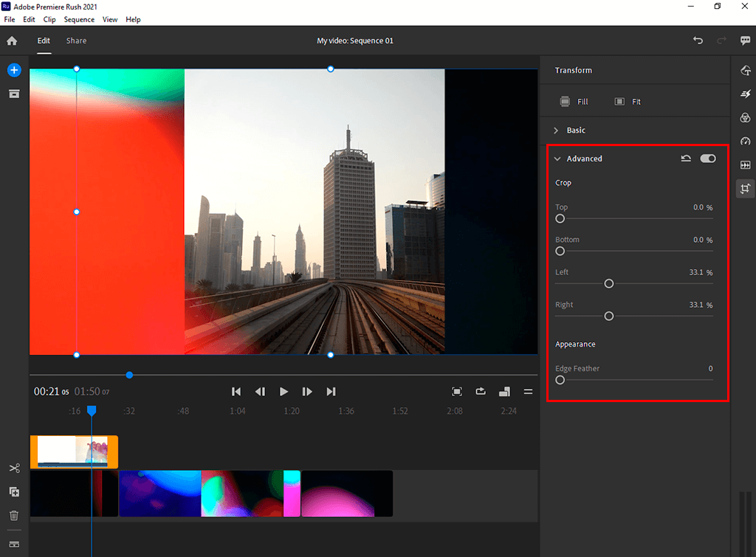Image resolution: width=756 pixels, height=557 pixels.
Task: Switch to the Share tab
Action: (76, 41)
